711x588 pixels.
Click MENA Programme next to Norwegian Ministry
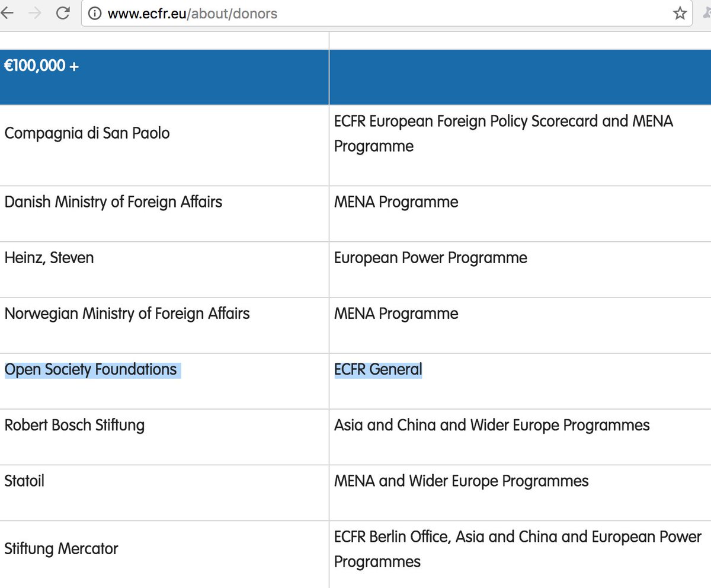click(x=396, y=314)
